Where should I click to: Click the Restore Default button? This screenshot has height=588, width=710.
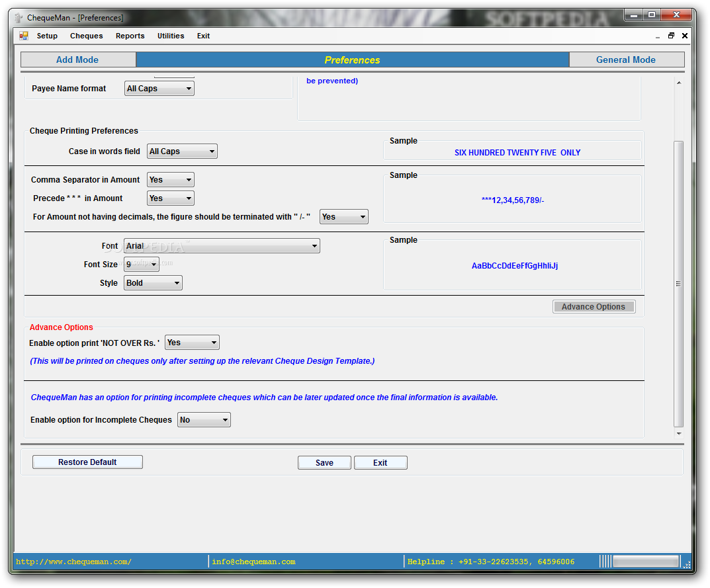[x=87, y=462]
